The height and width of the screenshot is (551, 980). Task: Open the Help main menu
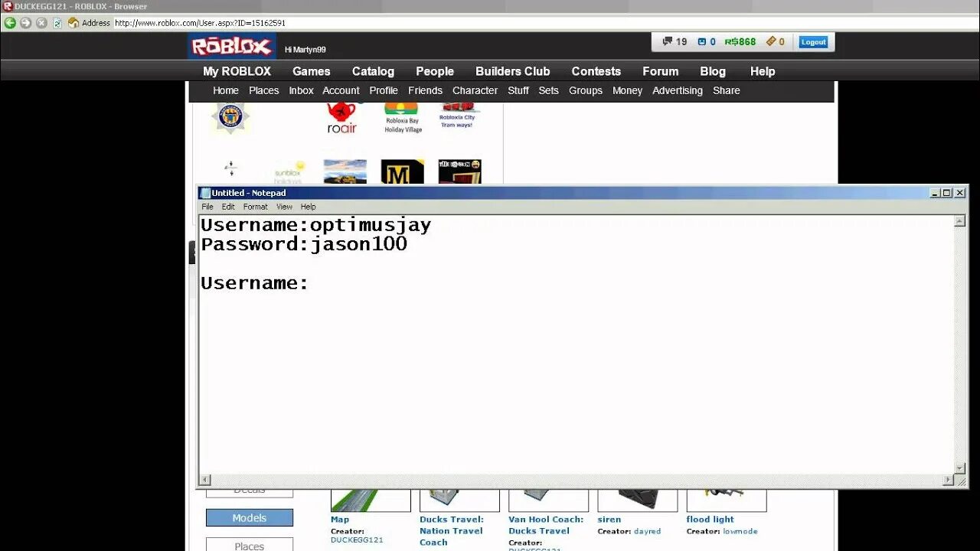click(762, 71)
